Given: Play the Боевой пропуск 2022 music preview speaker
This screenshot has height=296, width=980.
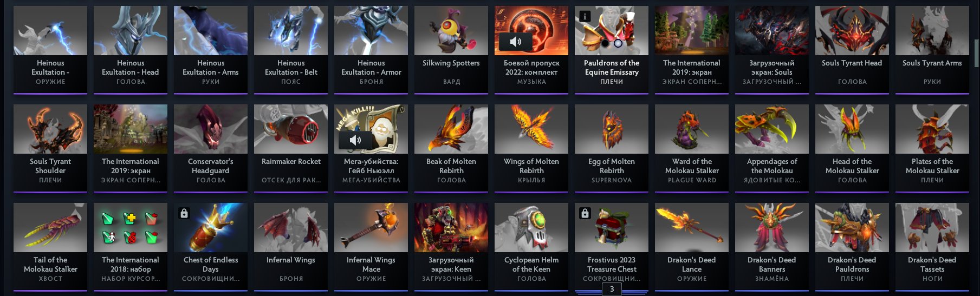Looking at the screenshot, I should [517, 42].
